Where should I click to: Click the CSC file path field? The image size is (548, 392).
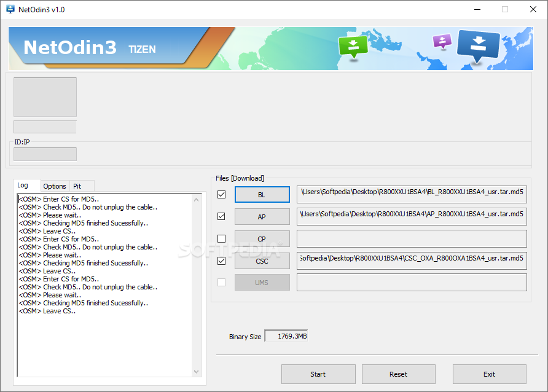pos(412,261)
